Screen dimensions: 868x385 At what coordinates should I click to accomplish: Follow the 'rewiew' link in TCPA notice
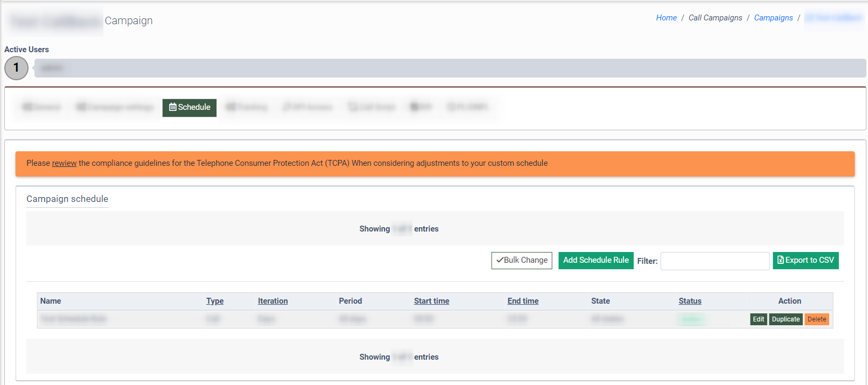[x=64, y=163]
